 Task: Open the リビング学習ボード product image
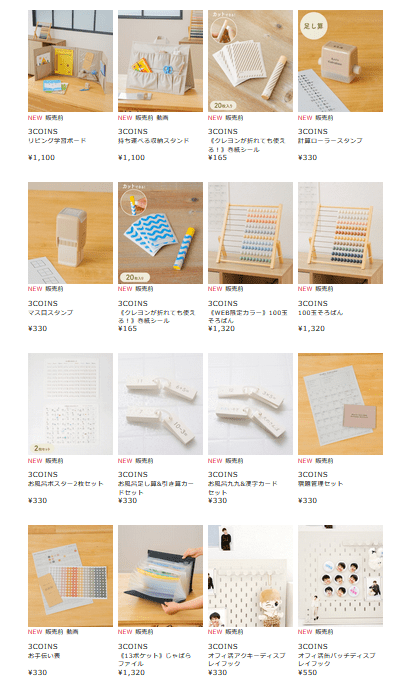(70, 61)
